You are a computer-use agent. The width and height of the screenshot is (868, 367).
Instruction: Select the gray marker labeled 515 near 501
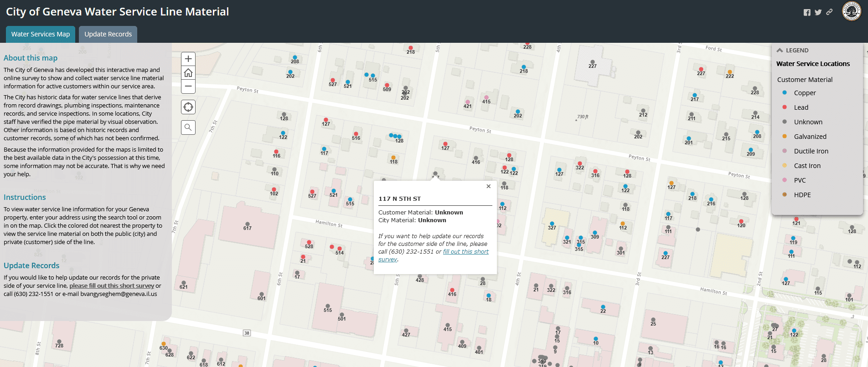pyautogui.click(x=328, y=306)
